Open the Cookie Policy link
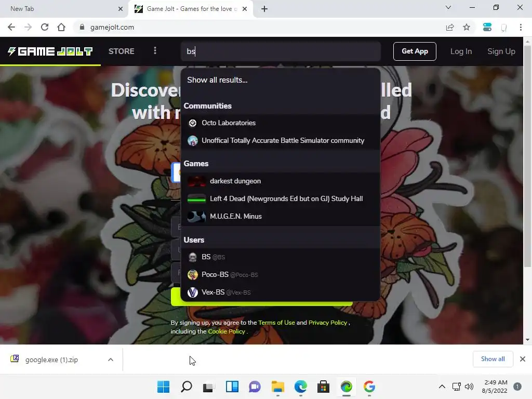The width and height of the screenshot is (532, 399). pyautogui.click(x=227, y=331)
